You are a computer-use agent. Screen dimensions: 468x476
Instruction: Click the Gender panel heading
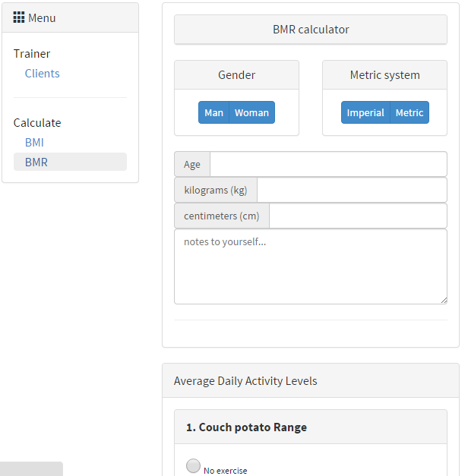pyautogui.click(x=236, y=75)
